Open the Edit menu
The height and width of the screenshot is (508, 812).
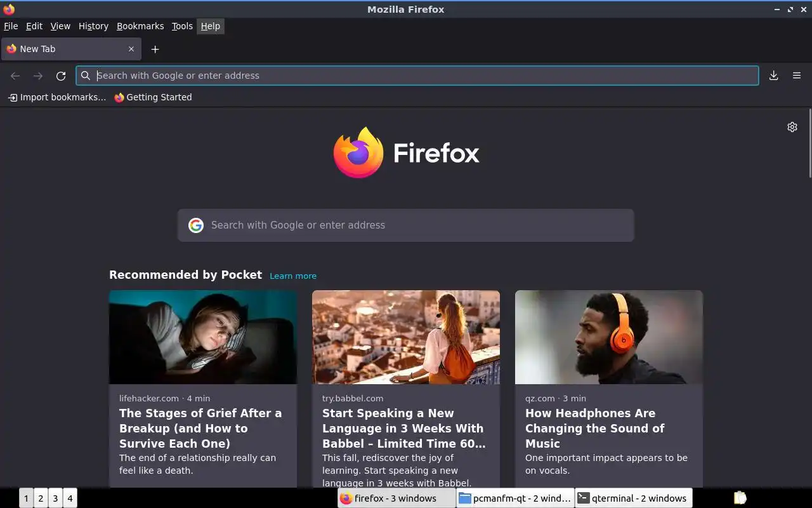click(x=34, y=26)
